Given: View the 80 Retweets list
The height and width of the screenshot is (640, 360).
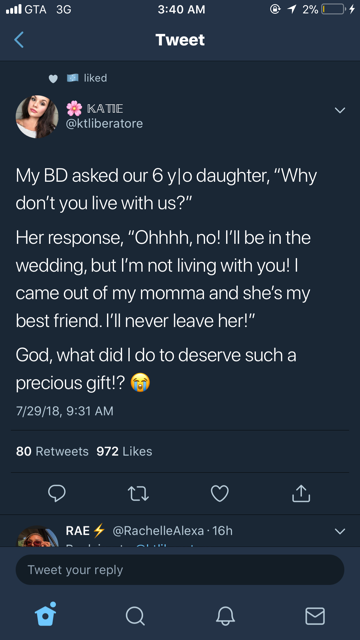Looking at the screenshot, I should click(52, 451).
